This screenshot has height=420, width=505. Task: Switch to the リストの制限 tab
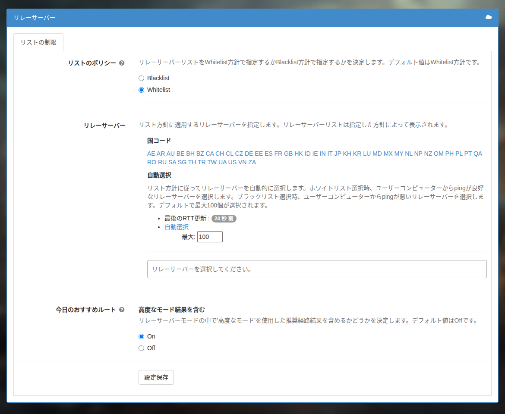pos(38,42)
